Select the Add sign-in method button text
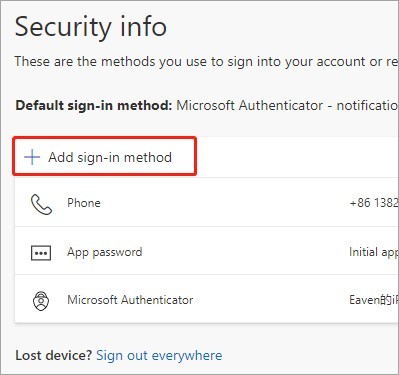The image size is (399, 375). [x=110, y=157]
